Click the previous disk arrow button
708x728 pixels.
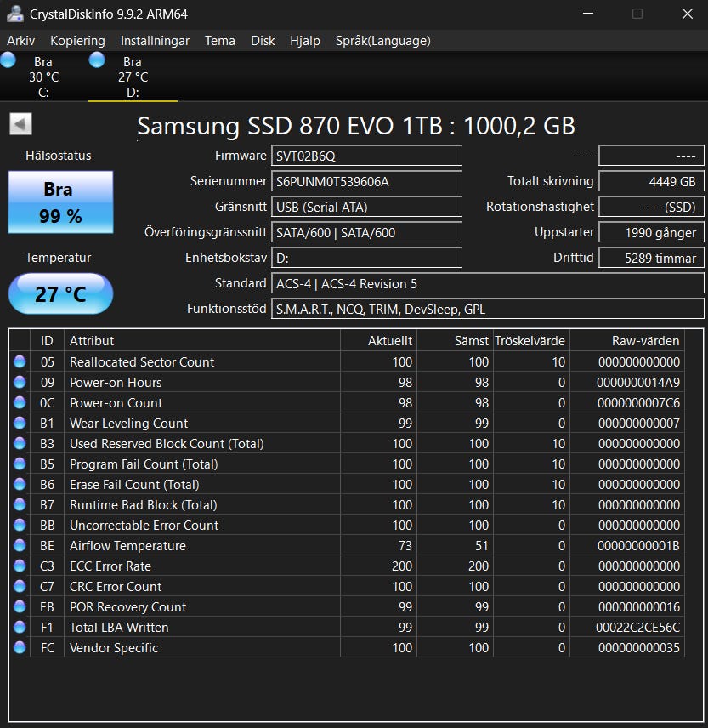coord(21,124)
